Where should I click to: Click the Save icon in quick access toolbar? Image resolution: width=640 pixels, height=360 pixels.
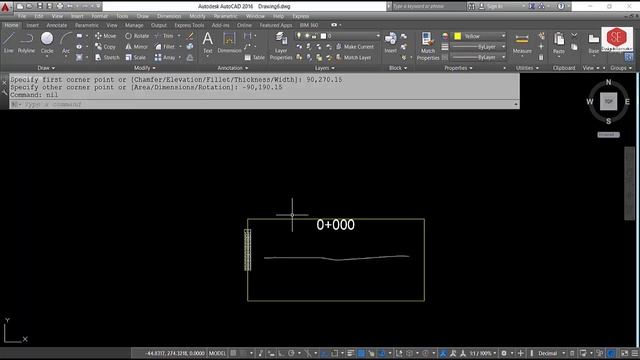click(40, 6)
